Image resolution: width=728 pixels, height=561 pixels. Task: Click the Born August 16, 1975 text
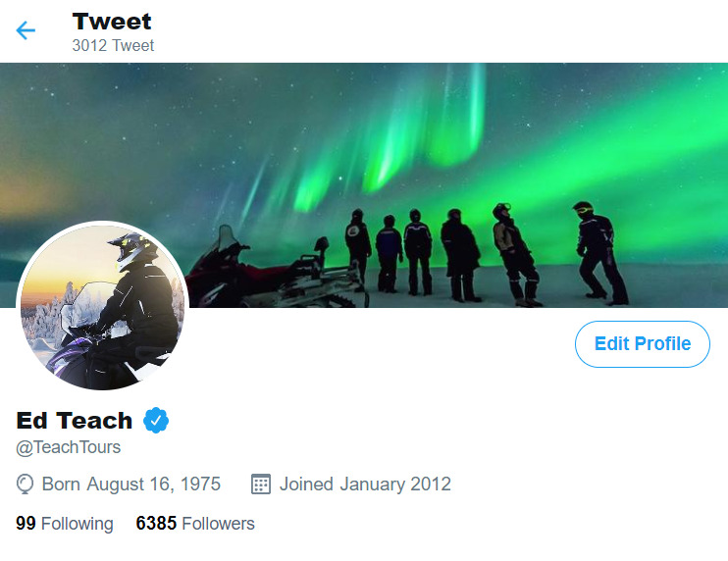point(130,484)
